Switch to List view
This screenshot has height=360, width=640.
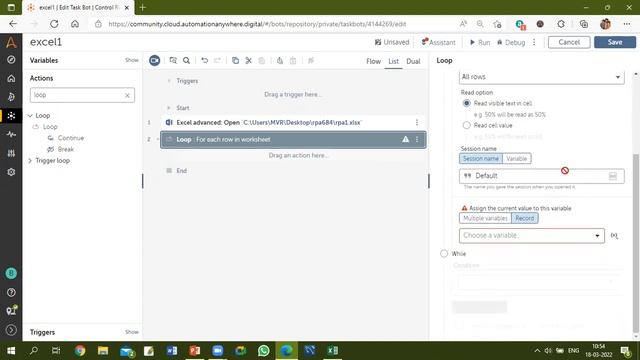tap(393, 61)
